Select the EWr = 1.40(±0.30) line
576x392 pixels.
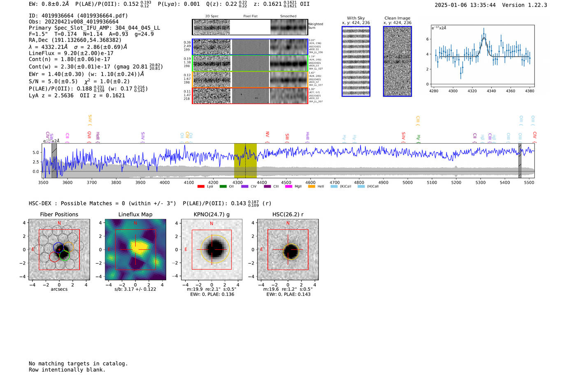coord(87,74)
